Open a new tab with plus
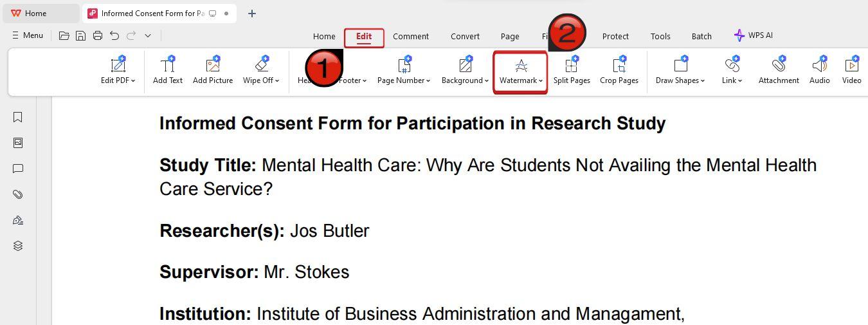Viewport: 868px width, 325px height. 252,14
